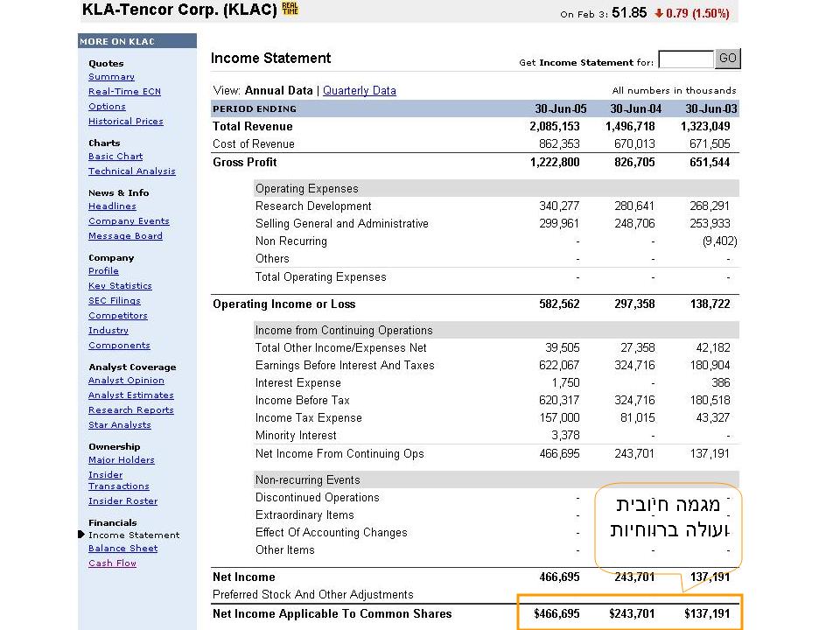Open the Major Holders page

coord(121,460)
